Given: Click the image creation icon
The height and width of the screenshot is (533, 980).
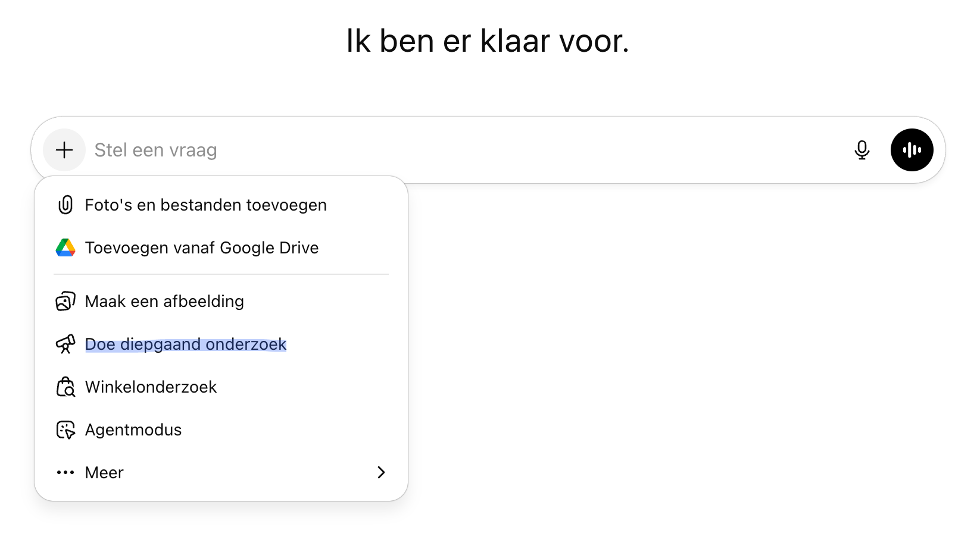Looking at the screenshot, I should pos(65,302).
